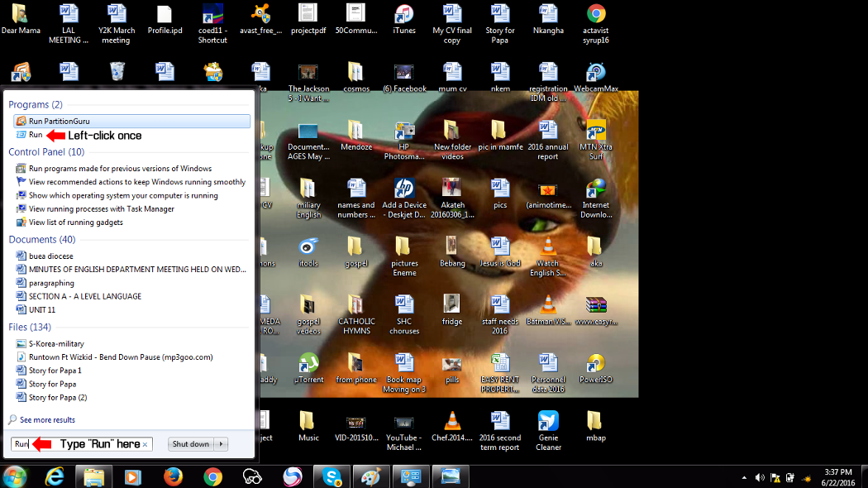This screenshot has height=488, width=868.
Task: Open the paragraphing document result
Action: 45,283
